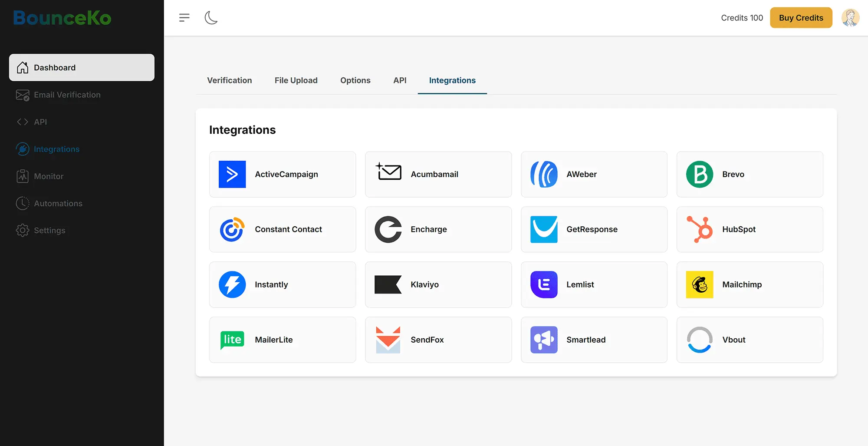The image size is (868, 446).
Task: Switch to the File Upload tab
Action: tap(296, 80)
